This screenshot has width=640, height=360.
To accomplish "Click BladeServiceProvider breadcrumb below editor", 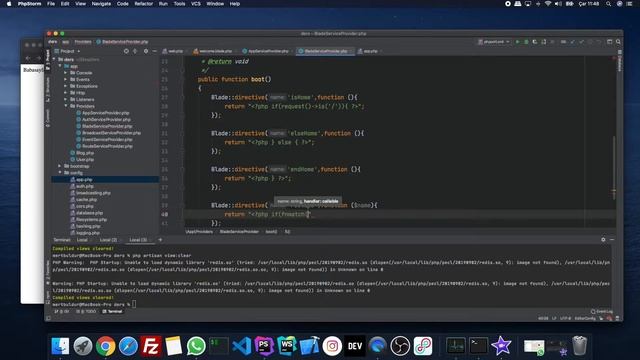I will [239, 231].
